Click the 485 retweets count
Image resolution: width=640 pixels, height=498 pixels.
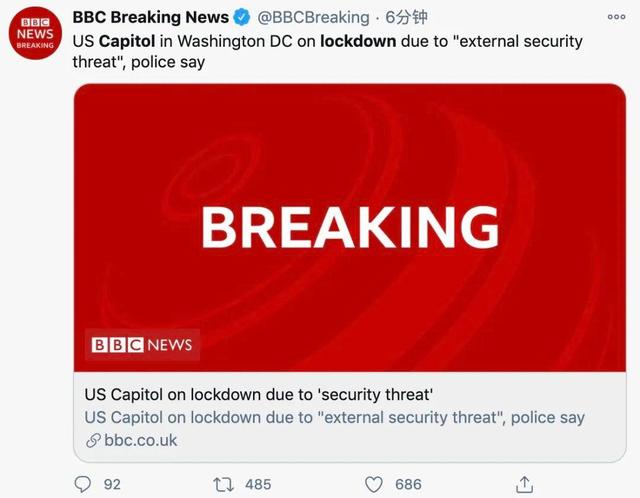point(258,484)
